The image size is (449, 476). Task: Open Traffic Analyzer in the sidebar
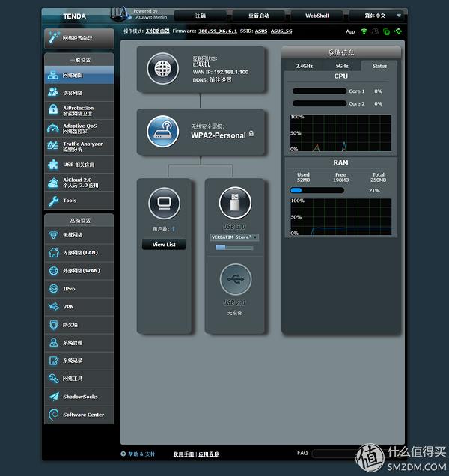[79, 146]
